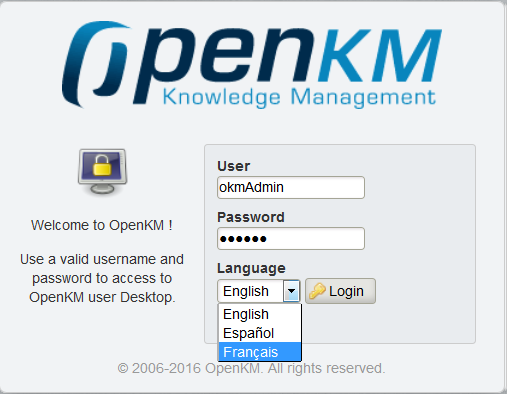Click the OpenKM logo
This screenshot has height=394, width=507.
pos(252,65)
